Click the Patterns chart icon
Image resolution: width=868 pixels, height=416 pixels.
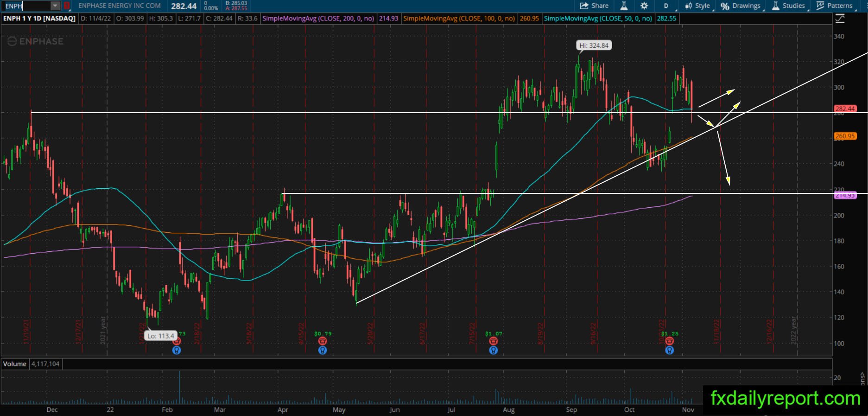[x=820, y=6]
